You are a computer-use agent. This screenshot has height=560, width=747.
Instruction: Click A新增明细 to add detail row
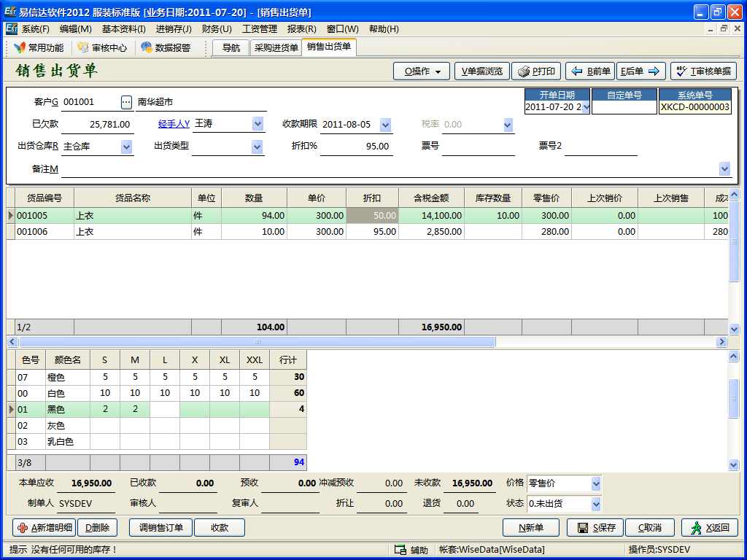[x=44, y=528]
